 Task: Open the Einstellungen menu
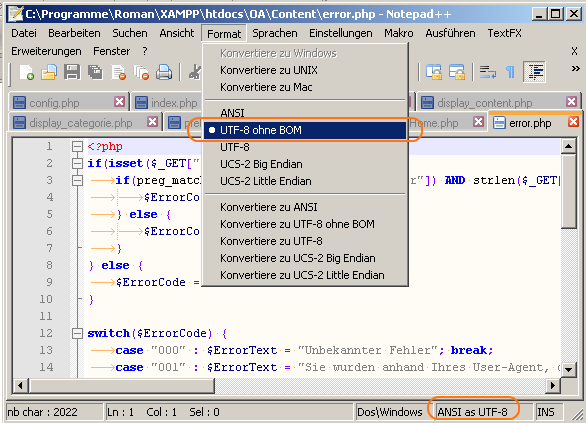(340, 33)
